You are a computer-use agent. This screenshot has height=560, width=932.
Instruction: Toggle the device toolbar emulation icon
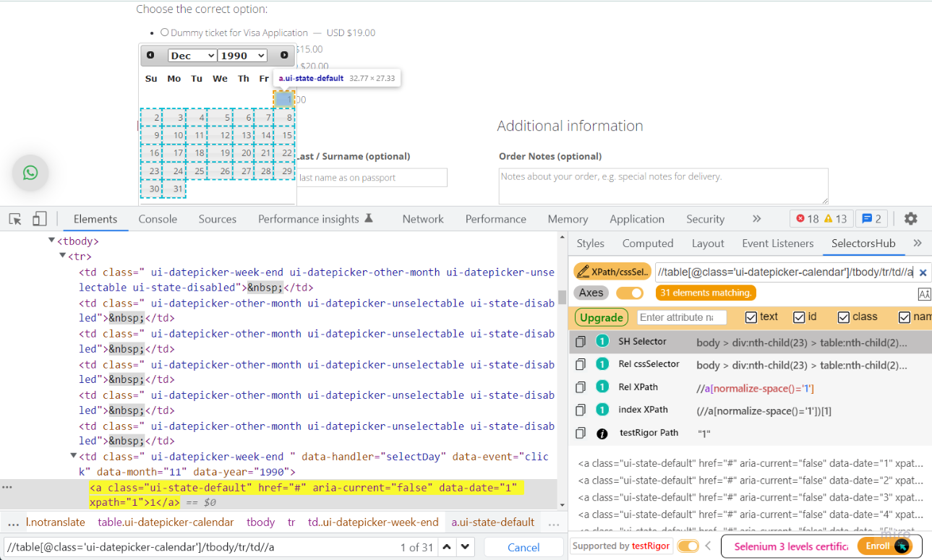[40, 218]
